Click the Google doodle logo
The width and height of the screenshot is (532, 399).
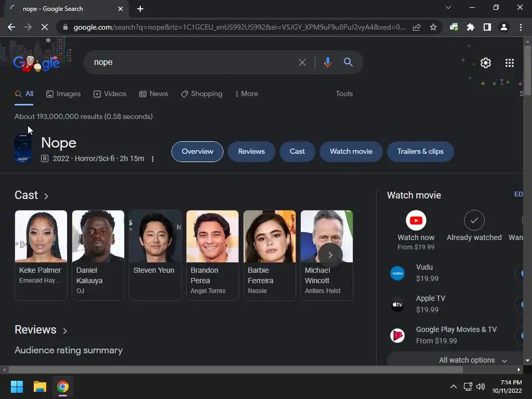click(37, 62)
